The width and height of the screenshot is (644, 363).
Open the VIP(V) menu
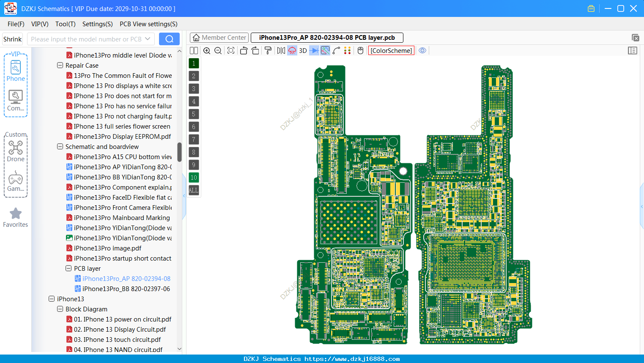click(x=40, y=24)
